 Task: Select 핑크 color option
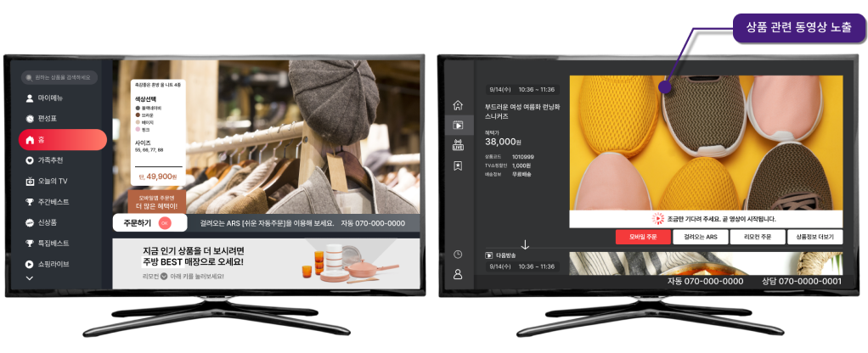pyautogui.click(x=144, y=130)
